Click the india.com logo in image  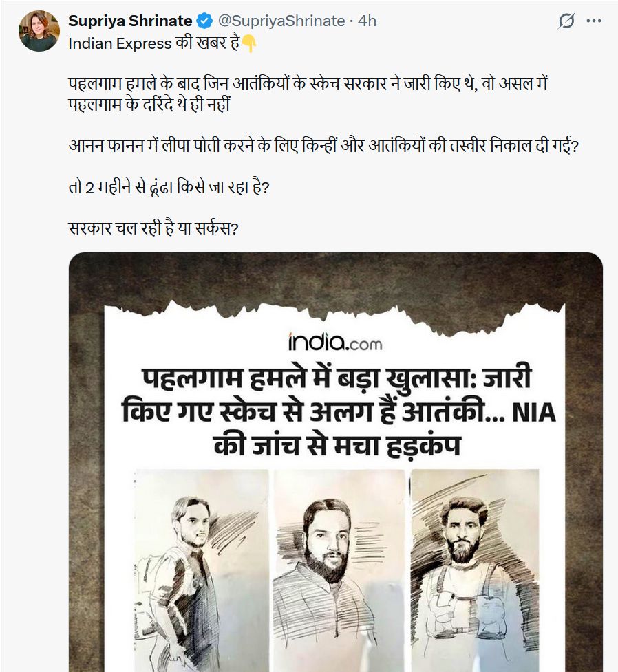pyautogui.click(x=335, y=342)
